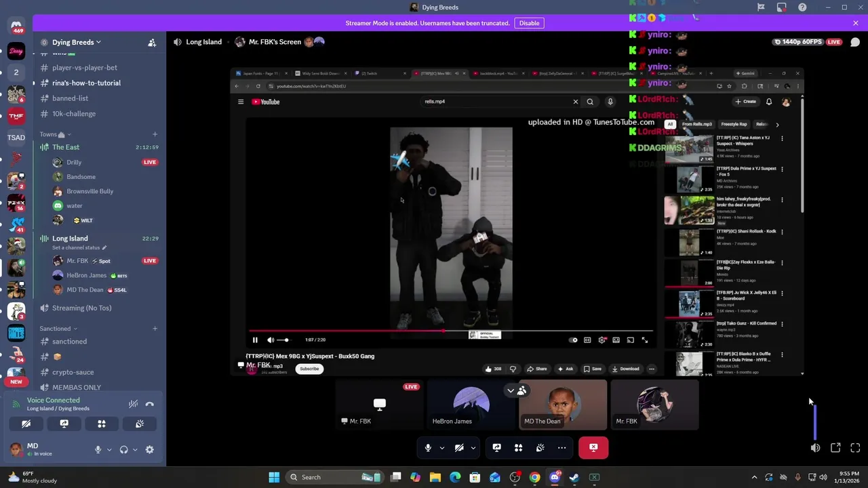Open User Settings gear
Viewport: 868px width, 488px height.
[x=150, y=449]
